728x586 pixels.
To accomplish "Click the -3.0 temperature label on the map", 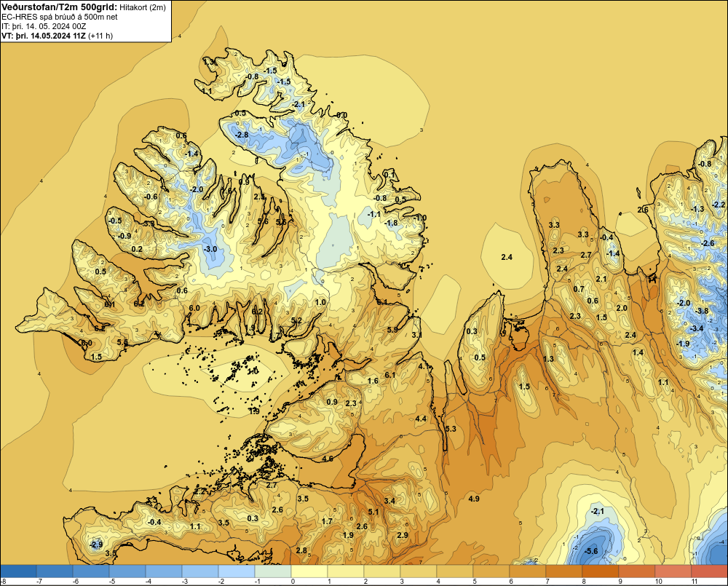I will coord(210,249).
